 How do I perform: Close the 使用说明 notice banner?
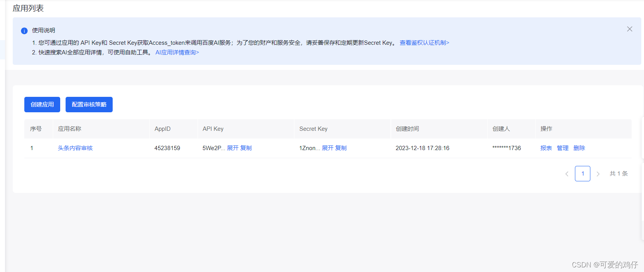pyautogui.click(x=630, y=29)
